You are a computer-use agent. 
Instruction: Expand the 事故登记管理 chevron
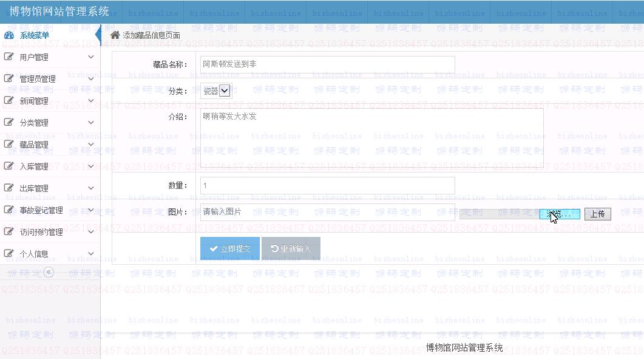tap(91, 210)
